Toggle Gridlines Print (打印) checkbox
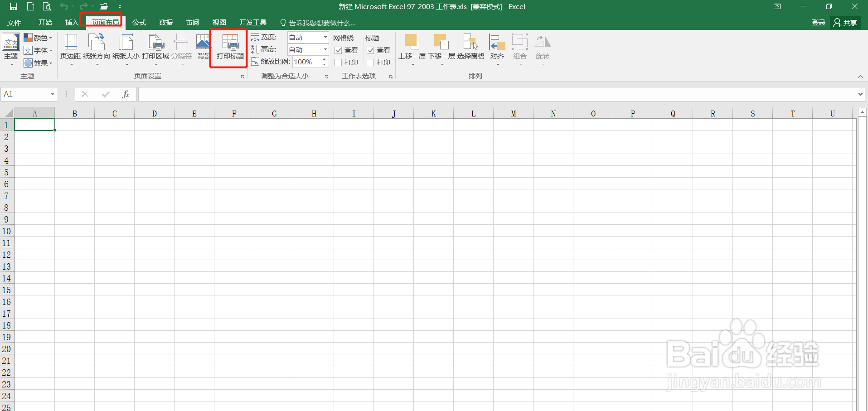Viewport: 868px width, 411px height. 338,63
